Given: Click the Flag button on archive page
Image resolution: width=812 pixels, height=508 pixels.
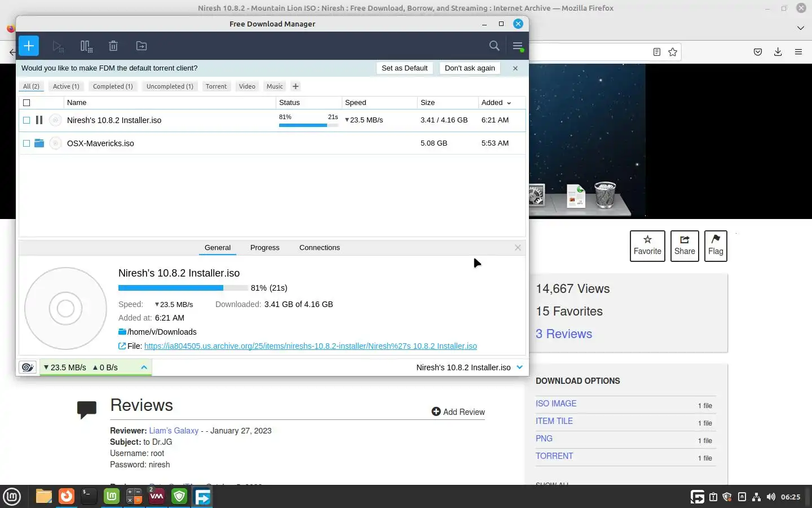Looking at the screenshot, I should (x=716, y=246).
